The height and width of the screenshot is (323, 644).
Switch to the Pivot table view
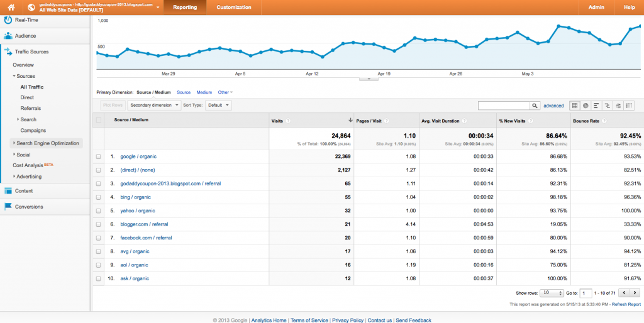coord(629,106)
